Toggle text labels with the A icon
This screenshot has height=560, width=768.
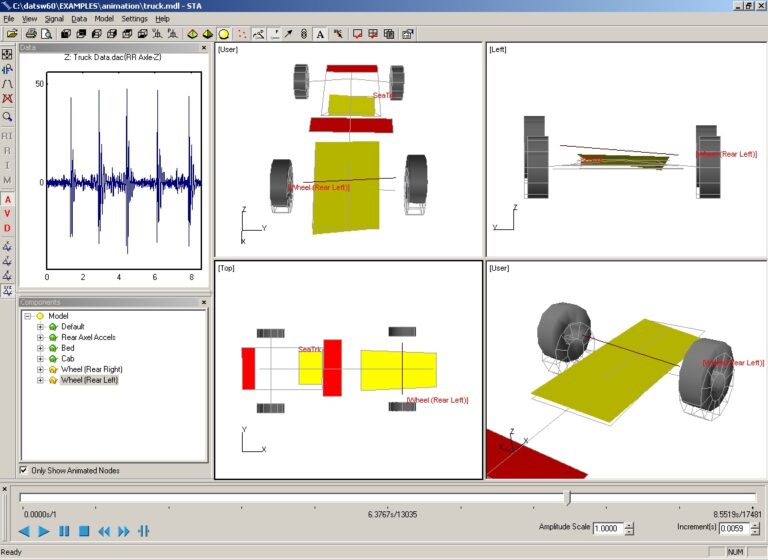pos(320,34)
